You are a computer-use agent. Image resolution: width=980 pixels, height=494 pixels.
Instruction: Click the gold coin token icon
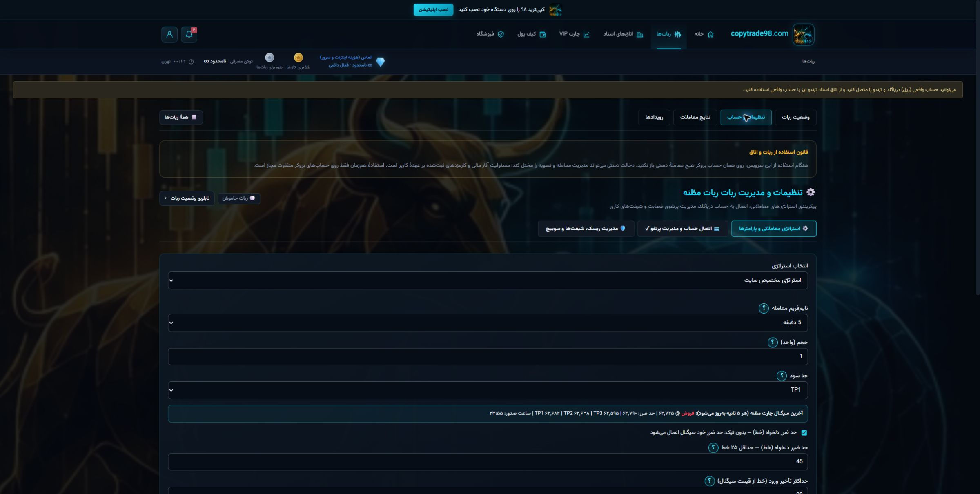coord(298,58)
